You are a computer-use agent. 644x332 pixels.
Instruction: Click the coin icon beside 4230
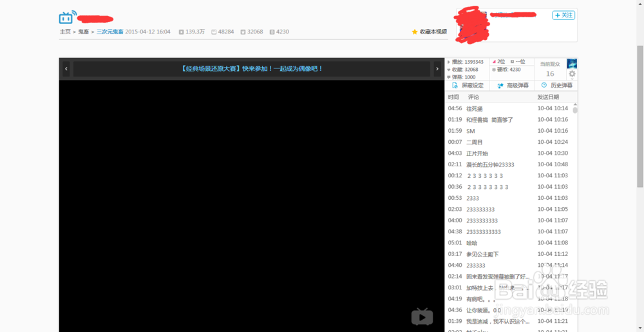point(272,32)
